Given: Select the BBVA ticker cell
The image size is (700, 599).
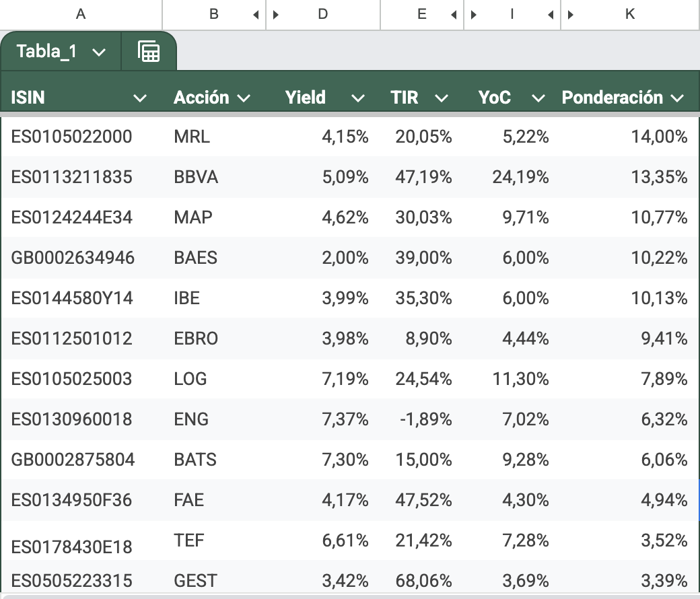Looking at the screenshot, I should (214, 177).
